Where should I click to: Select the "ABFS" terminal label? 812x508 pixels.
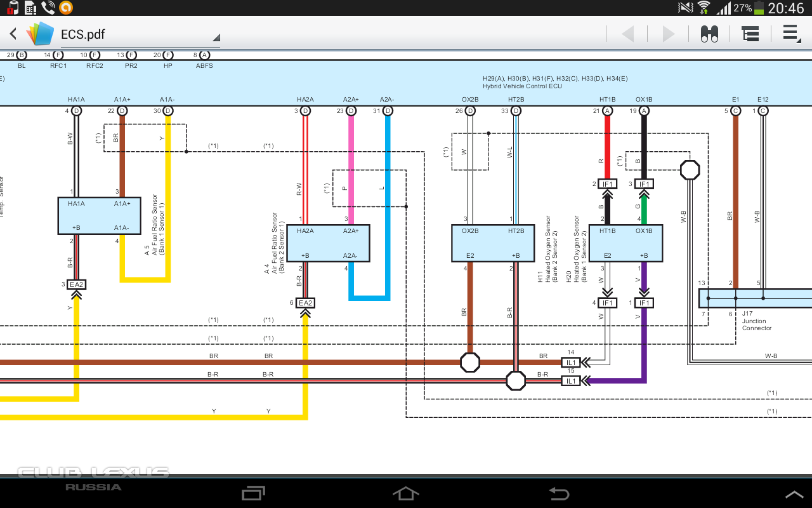coord(204,66)
